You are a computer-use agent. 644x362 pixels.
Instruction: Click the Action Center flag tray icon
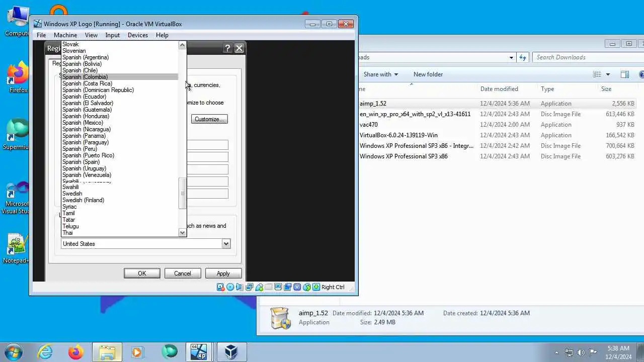click(x=593, y=352)
